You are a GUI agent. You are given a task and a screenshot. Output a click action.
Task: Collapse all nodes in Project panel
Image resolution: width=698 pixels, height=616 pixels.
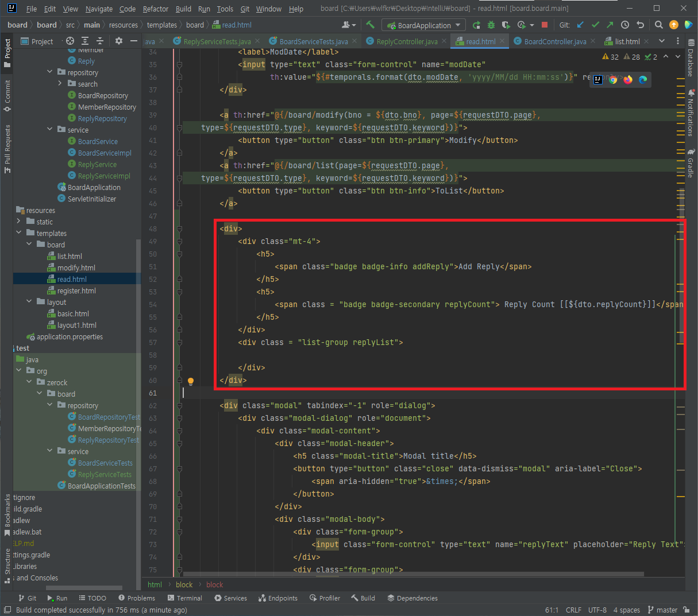100,41
